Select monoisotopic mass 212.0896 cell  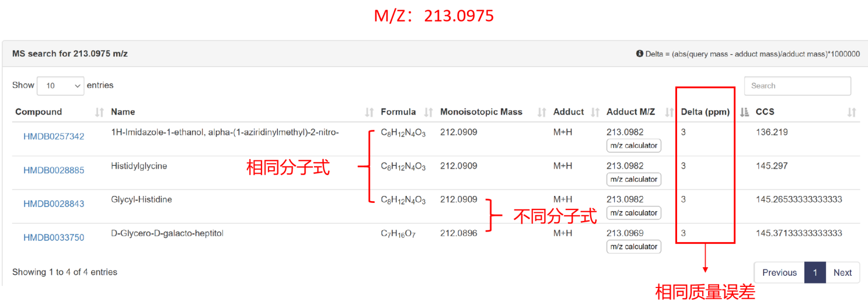coord(459,233)
